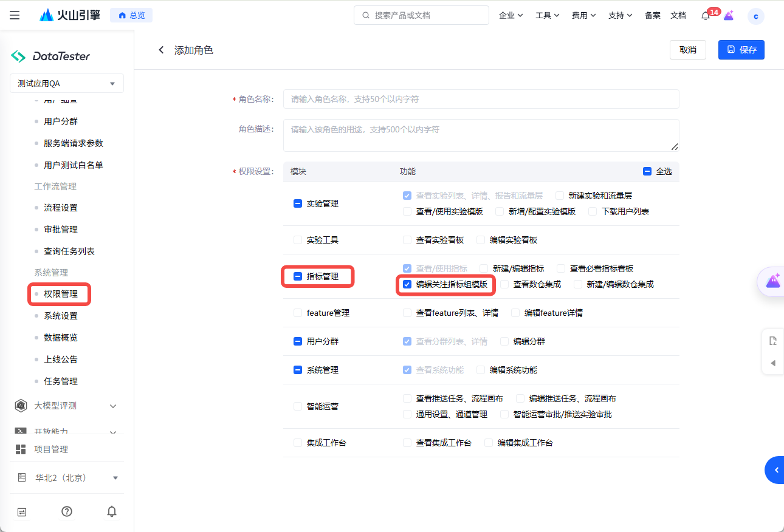The image size is (784, 532).
Task: Open the 测试应用QA application dropdown
Action: tap(67, 83)
